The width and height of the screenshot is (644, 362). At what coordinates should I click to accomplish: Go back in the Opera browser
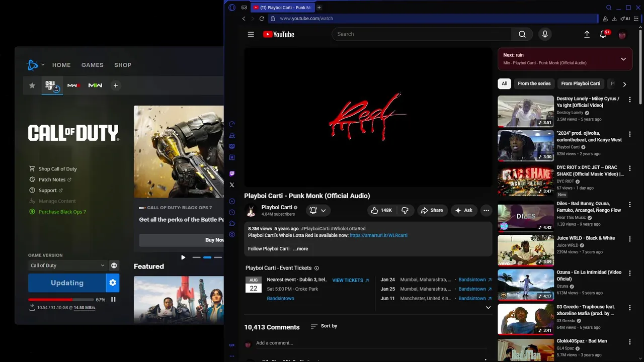click(x=244, y=19)
